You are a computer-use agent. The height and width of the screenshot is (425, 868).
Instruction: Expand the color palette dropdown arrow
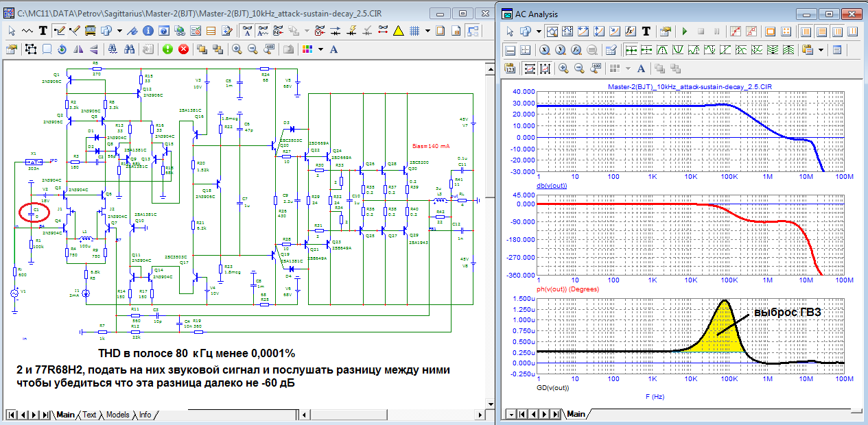coord(320,49)
